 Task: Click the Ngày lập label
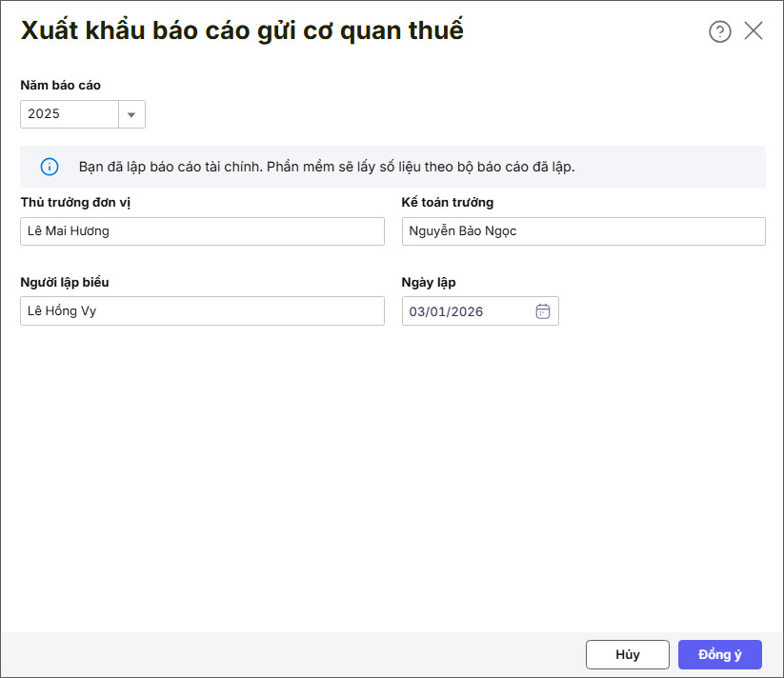click(430, 282)
